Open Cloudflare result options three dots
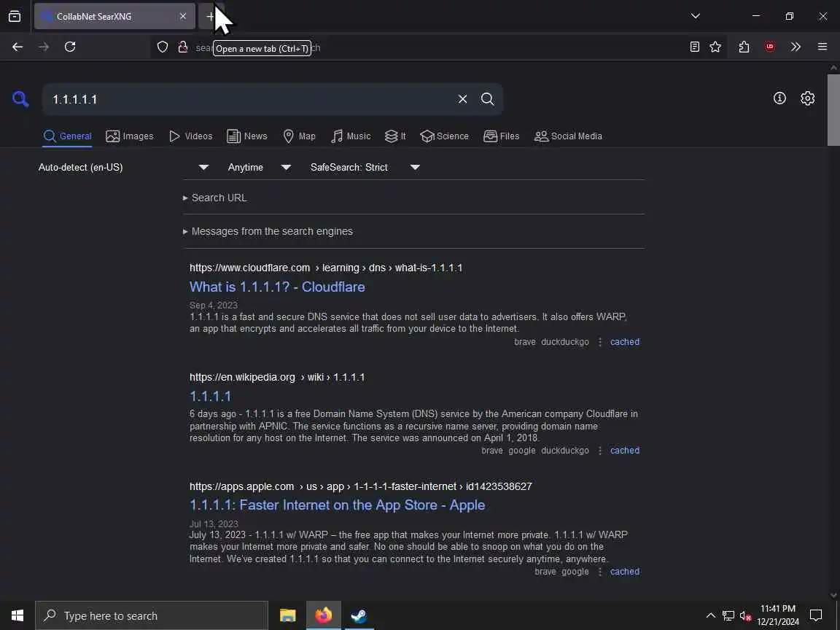840x630 pixels. pos(600,342)
